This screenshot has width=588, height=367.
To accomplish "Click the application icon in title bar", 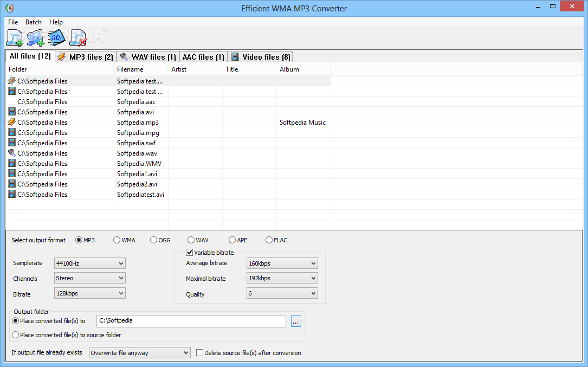I will tap(10, 8).
